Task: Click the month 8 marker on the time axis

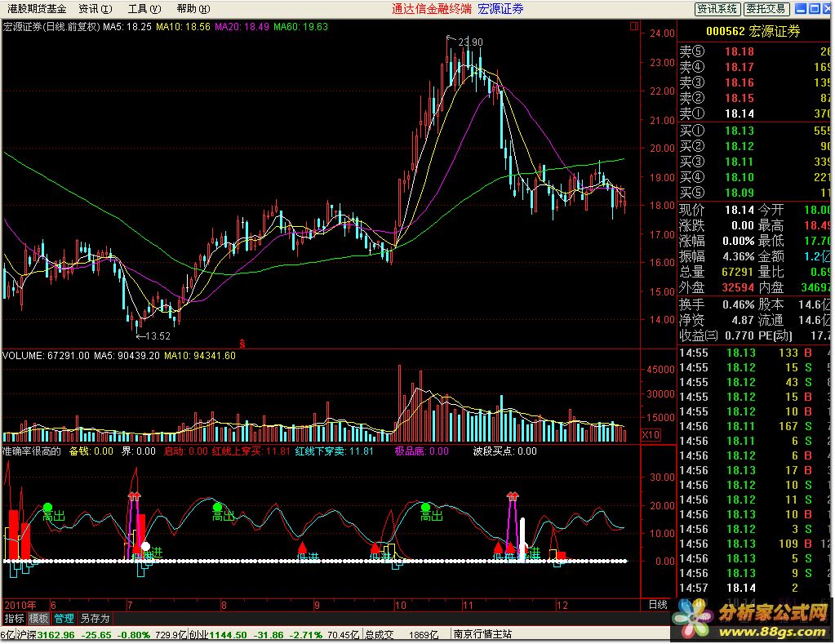Action: pyautogui.click(x=224, y=605)
